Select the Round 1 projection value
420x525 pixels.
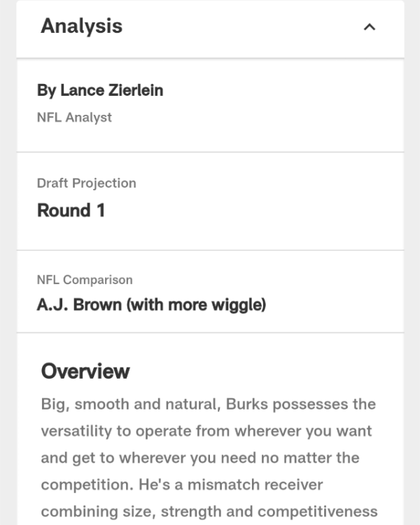71,211
